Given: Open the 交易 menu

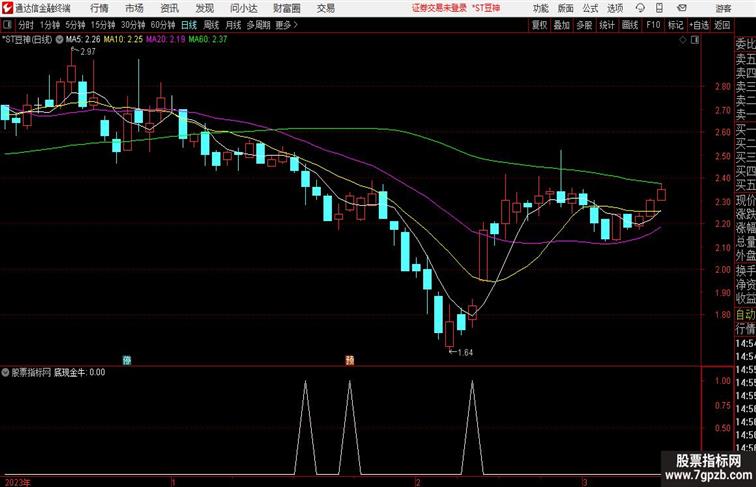Looking at the screenshot, I should coord(325,8).
